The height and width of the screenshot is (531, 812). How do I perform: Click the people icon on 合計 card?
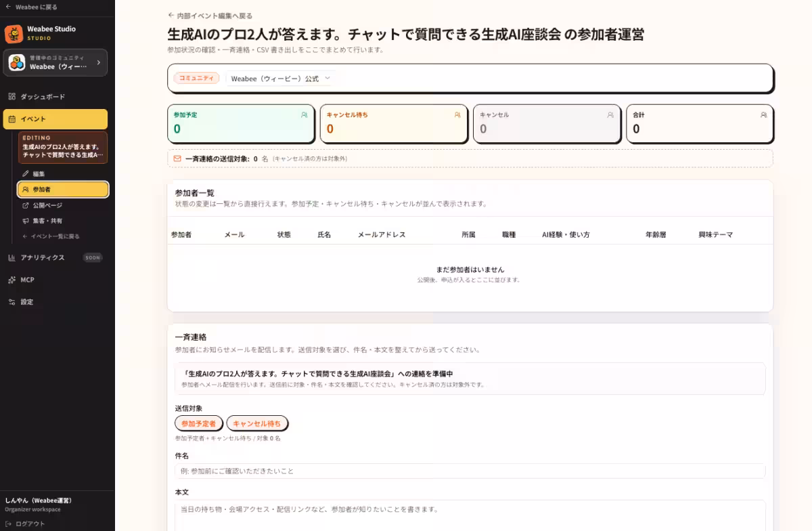coord(763,115)
